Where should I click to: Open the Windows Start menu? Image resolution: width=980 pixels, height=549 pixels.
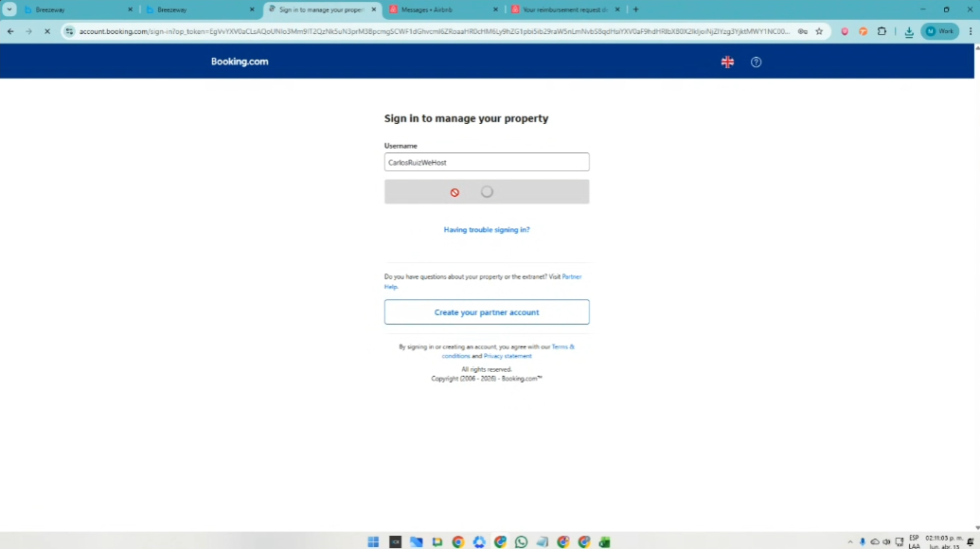(373, 541)
